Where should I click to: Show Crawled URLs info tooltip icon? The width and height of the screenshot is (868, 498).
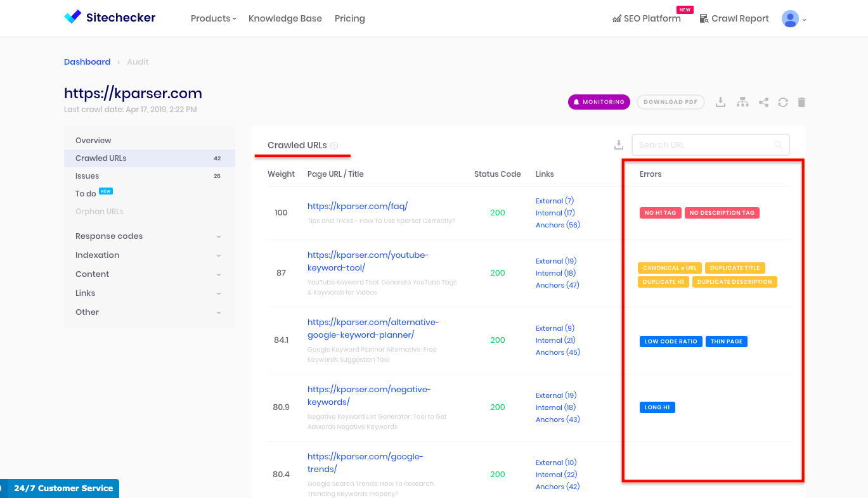[x=334, y=146]
